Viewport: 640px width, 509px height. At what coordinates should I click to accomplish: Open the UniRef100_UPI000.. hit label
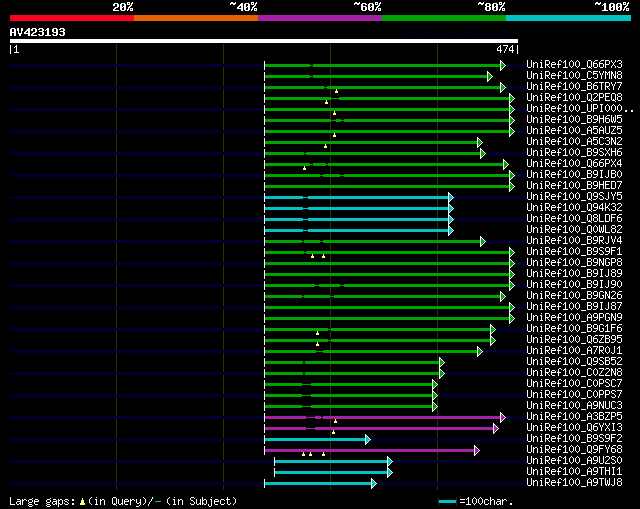tap(580, 109)
